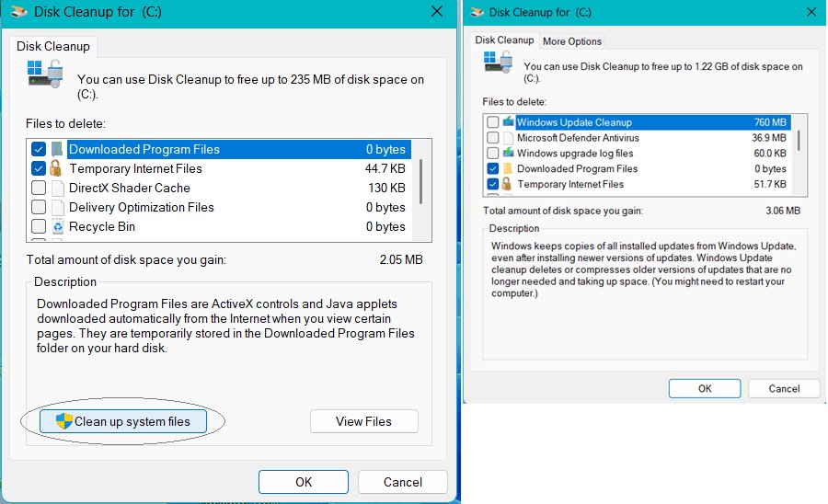The width and height of the screenshot is (828, 504).
Task: Uncheck Downloaded Program Files in right window
Action: tap(493, 169)
